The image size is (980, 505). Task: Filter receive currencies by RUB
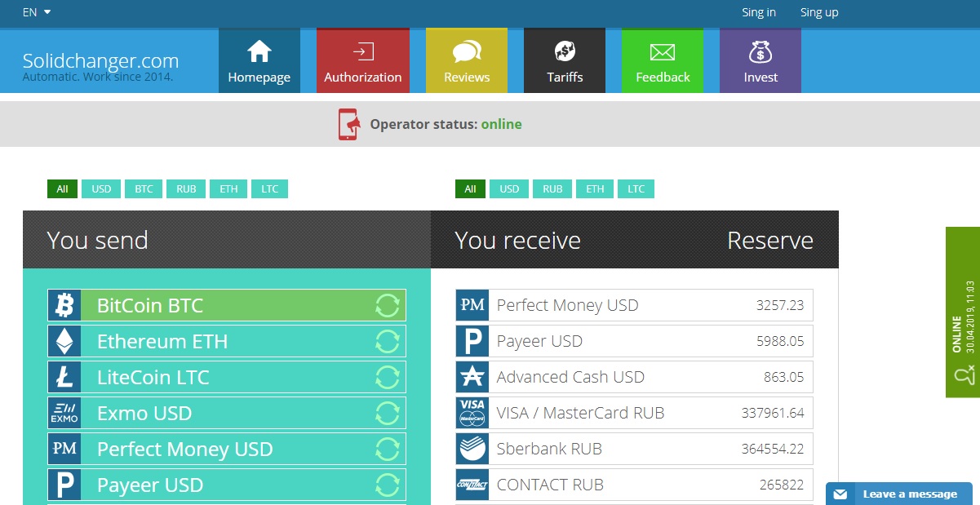(552, 189)
